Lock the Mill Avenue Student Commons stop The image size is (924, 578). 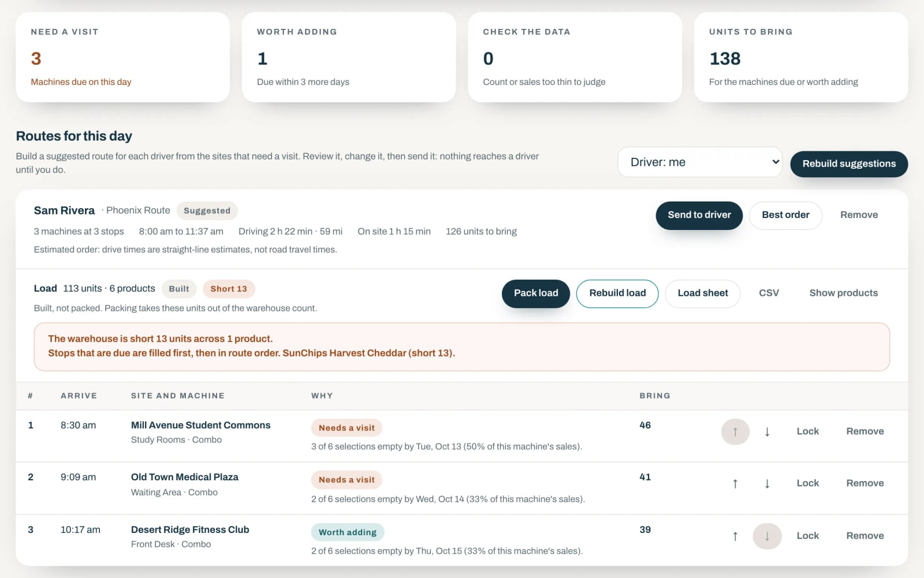[807, 431]
